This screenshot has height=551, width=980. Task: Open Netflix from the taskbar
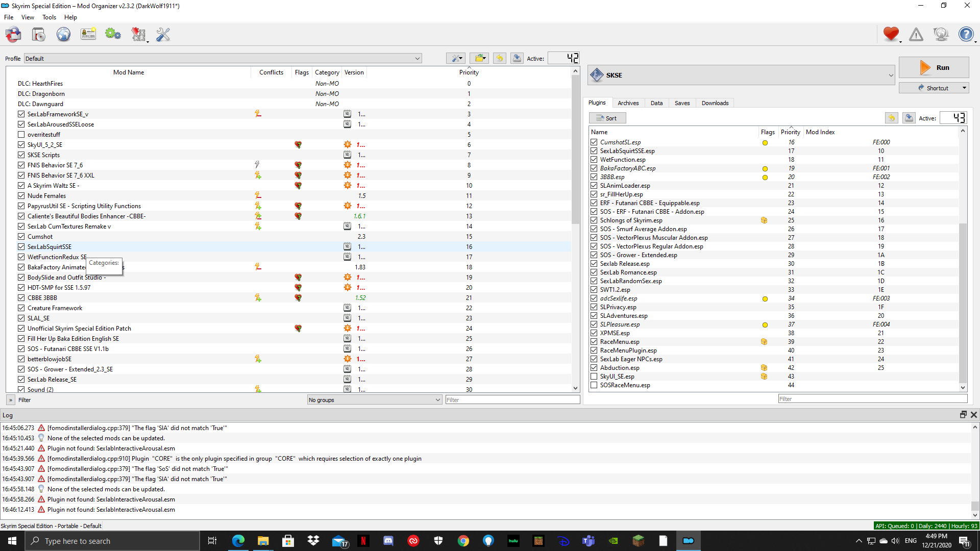(x=363, y=541)
